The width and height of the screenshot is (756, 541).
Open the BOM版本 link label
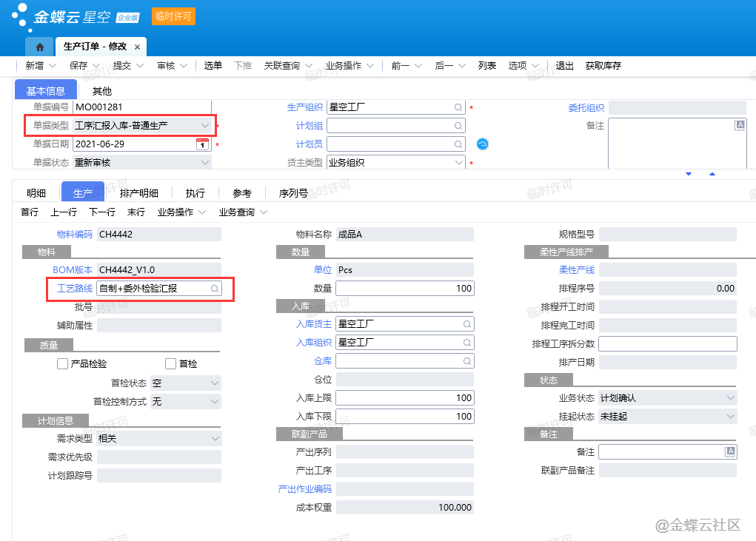point(73,270)
